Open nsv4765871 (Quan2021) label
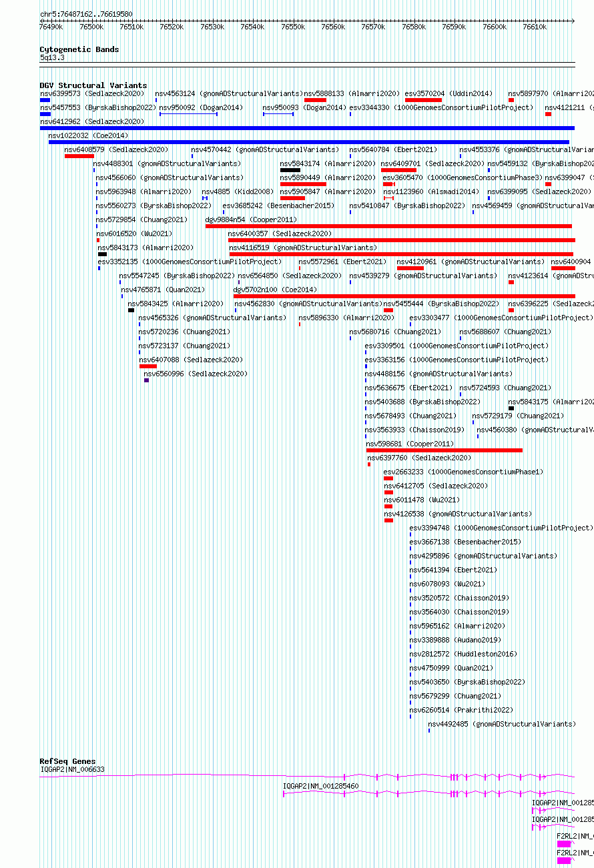Viewport: 594px width, 868px height. tap(163, 290)
